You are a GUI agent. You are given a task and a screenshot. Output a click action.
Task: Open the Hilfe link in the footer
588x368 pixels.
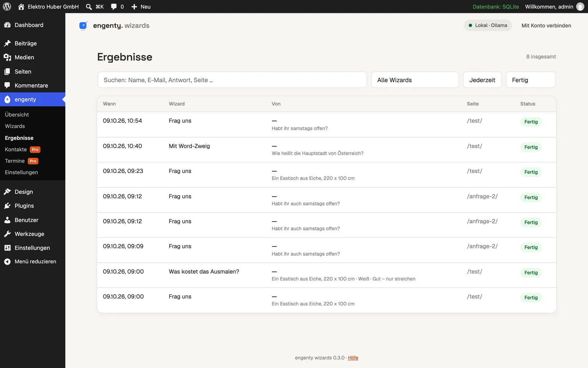click(353, 358)
